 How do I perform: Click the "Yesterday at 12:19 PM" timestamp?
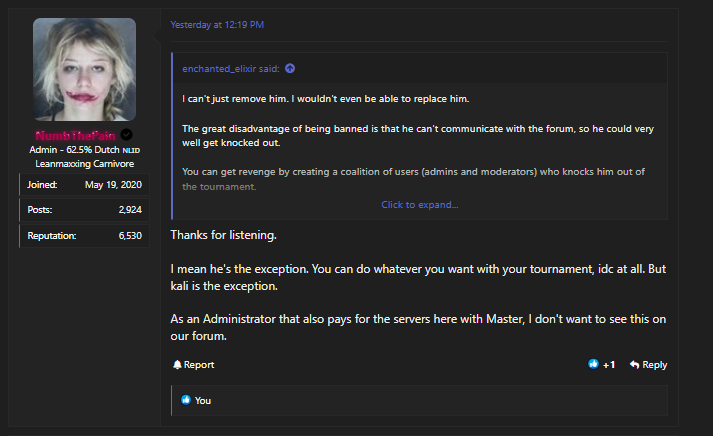pos(217,24)
